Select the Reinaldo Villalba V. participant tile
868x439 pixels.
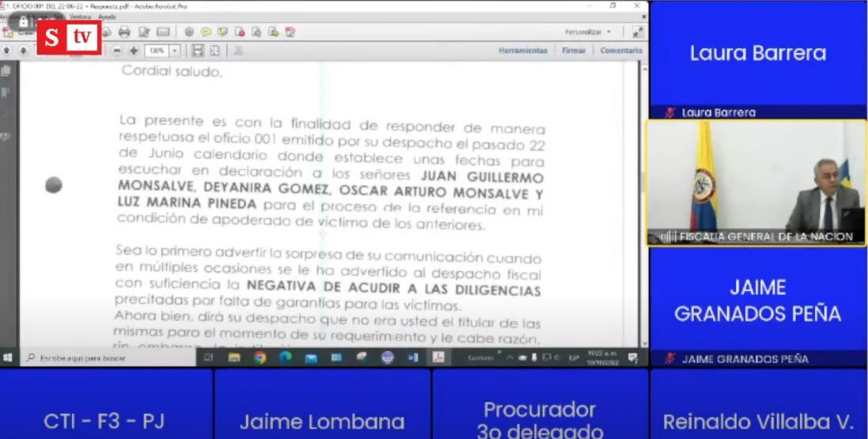[x=758, y=404]
